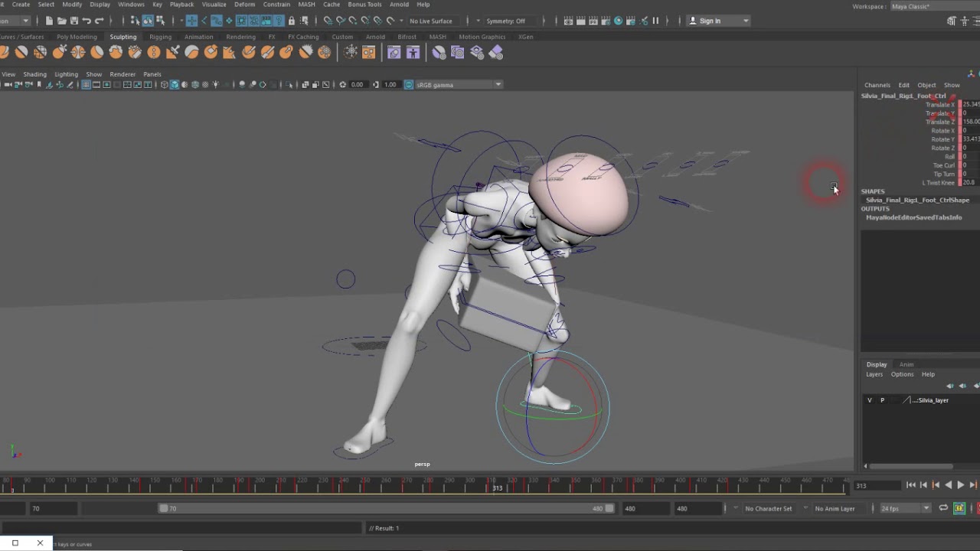This screenshot has width=980, height=551.
Task: Open Render Settings clapperboard with gear icon
Action: [606, 21]
